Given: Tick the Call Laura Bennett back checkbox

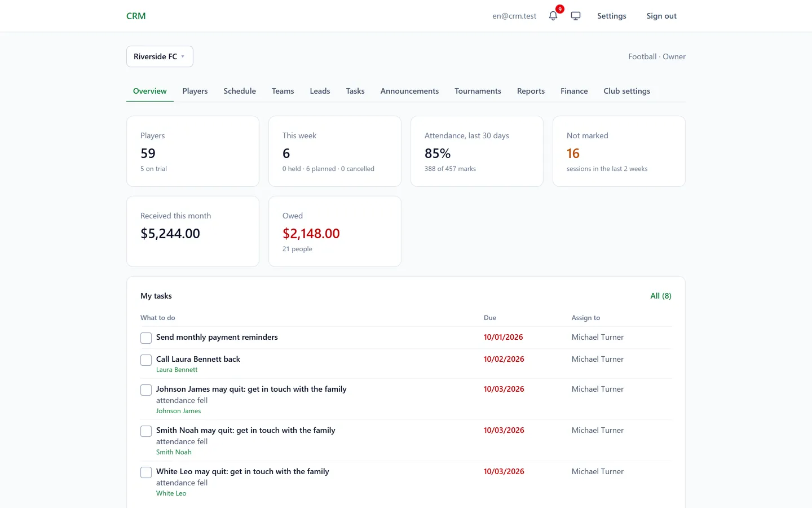Looking at the screenshot, I should [146, 360].
